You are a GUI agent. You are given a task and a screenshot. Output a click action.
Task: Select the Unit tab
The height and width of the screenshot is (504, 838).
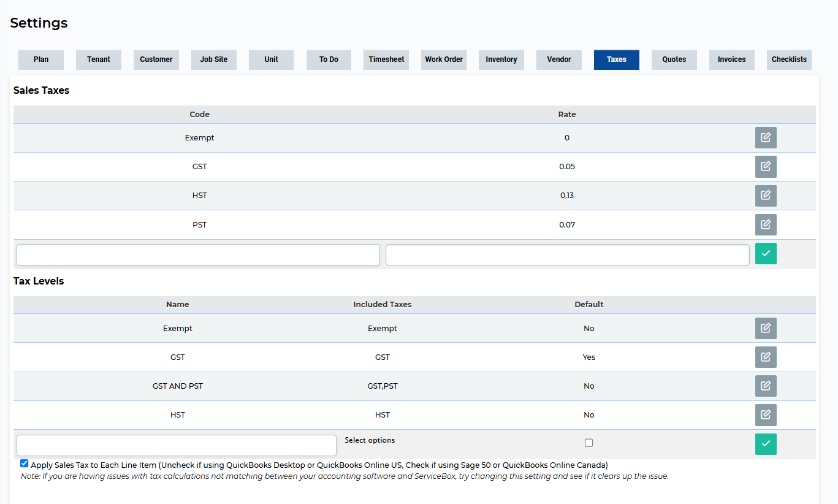pyautogui.click(x=272, y=59)
